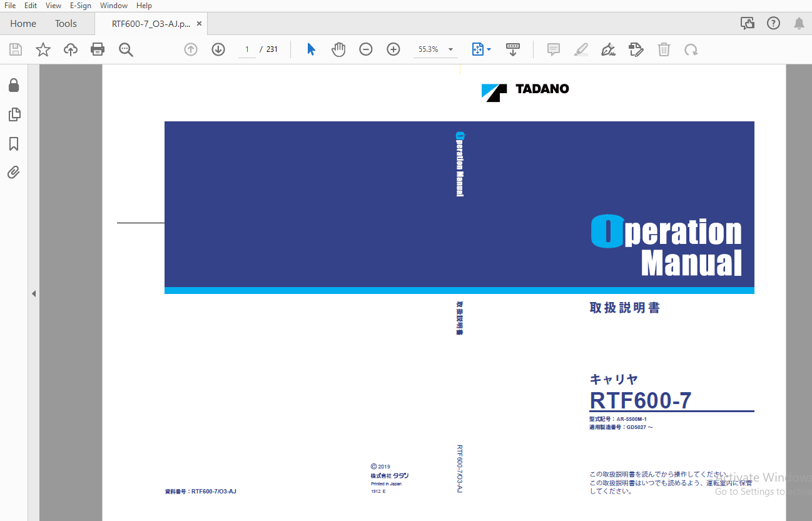
Task: Go to next page arrow
Action: pos(218,49)
